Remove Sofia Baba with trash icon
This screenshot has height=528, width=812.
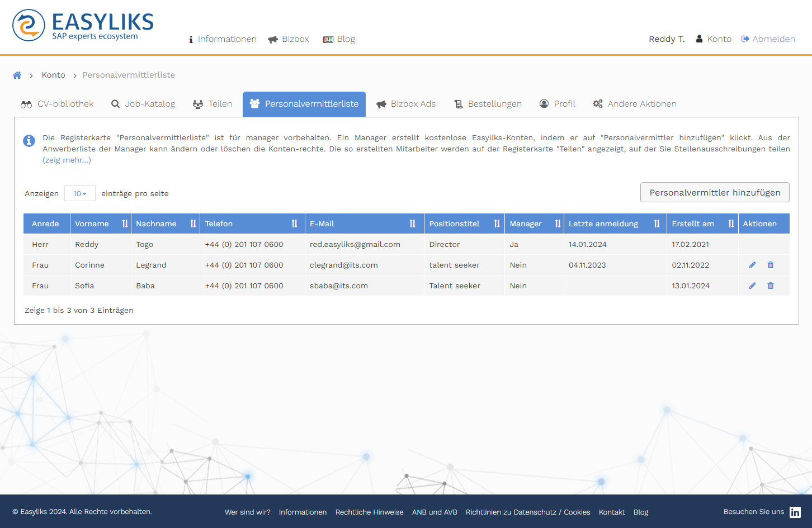click(x=771, y=286)
